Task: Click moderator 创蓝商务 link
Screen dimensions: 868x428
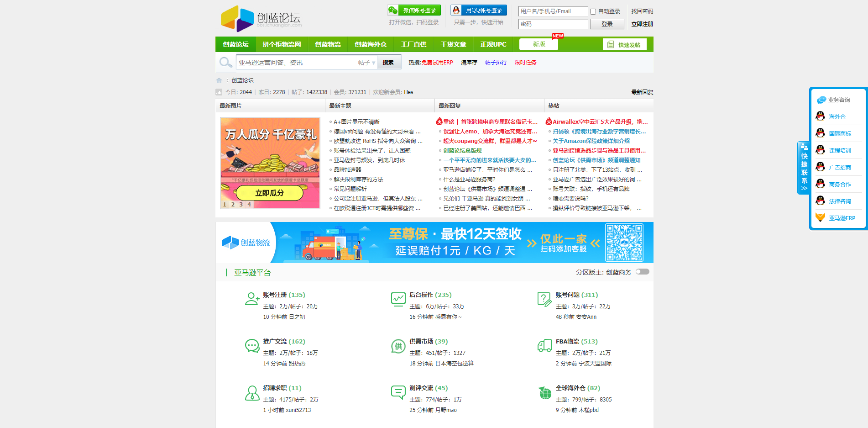Action: point(618,272)
